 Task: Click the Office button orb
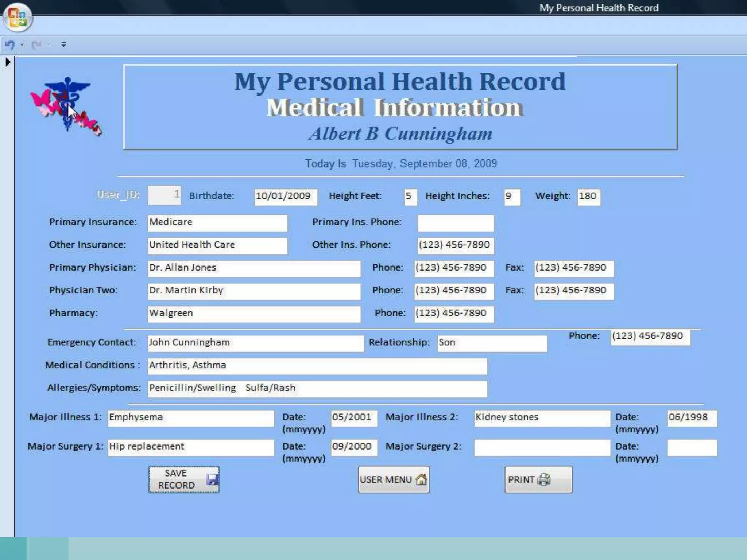(17, 17)
